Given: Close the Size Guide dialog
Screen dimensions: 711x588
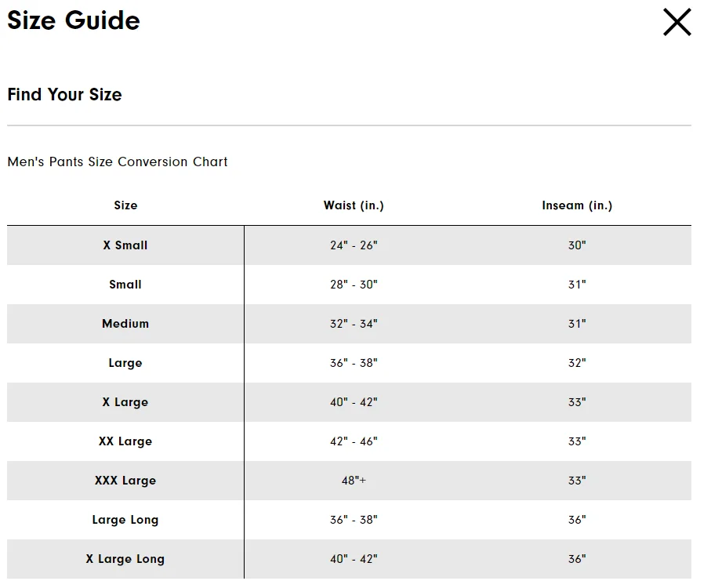Looking at the screenshot, I should coord(677,22).
